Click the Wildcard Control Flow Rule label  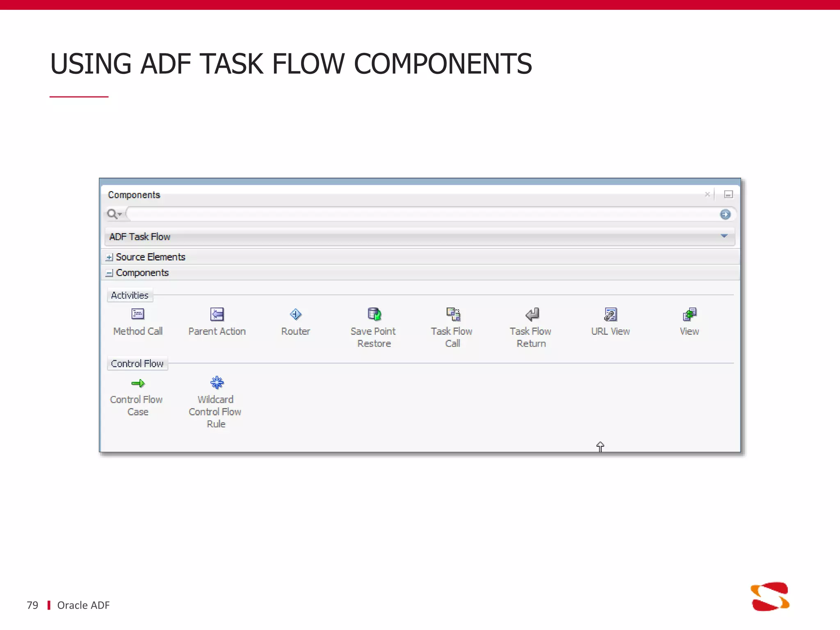(215, 411)
